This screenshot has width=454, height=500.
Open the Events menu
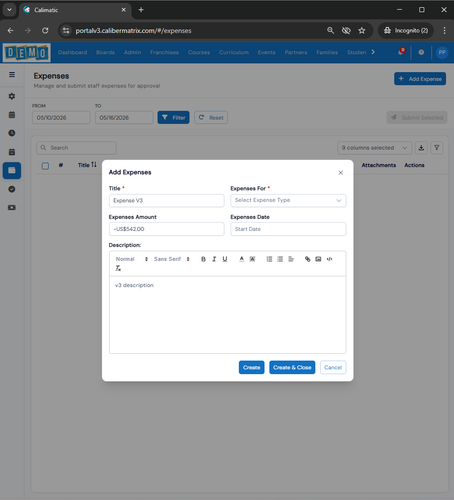(x=266, y=52)
